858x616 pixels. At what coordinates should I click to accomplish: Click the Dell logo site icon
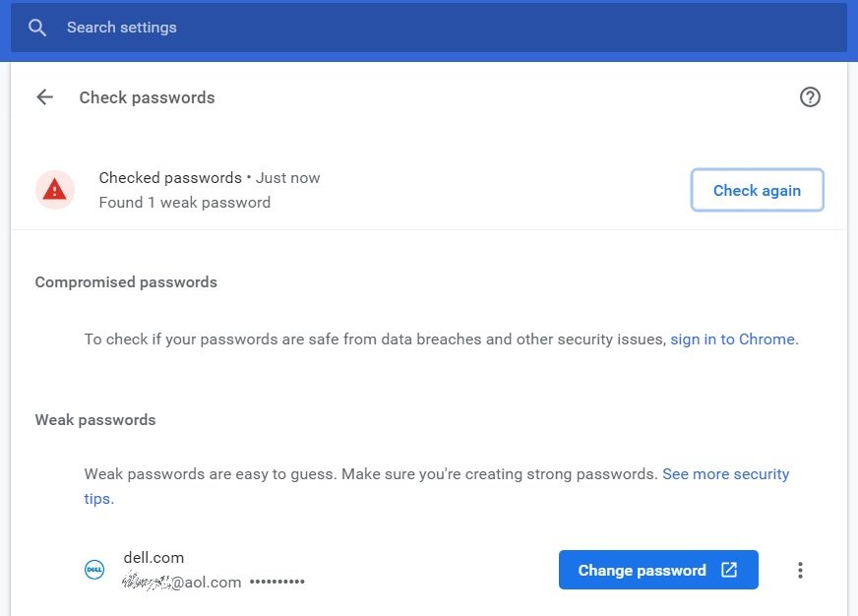pyautogui.click(x=94, y=570)
